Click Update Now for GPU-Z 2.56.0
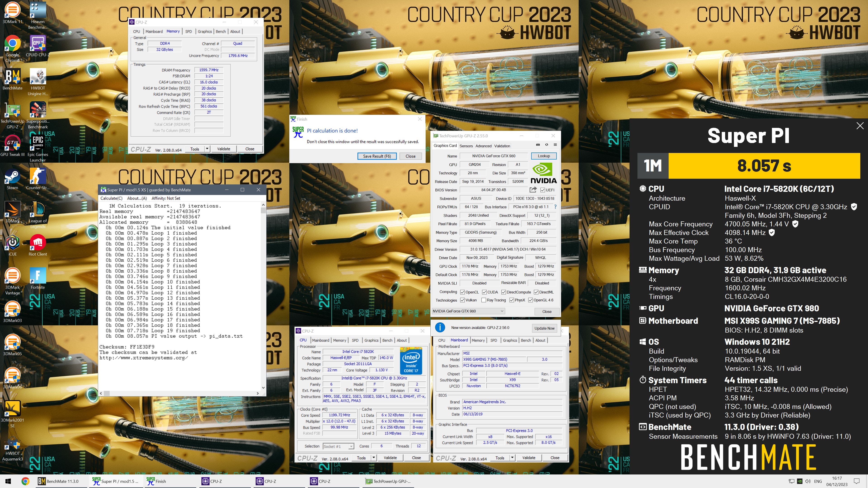This screenshot has height=488, width=868. 544,328
